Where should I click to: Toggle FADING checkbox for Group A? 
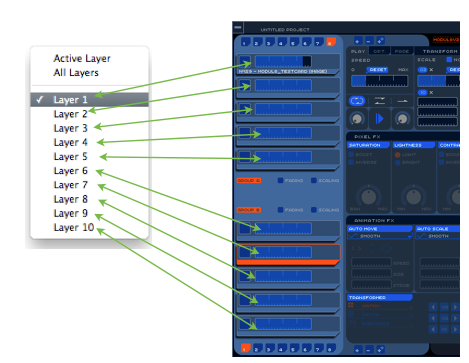[280, 180]
